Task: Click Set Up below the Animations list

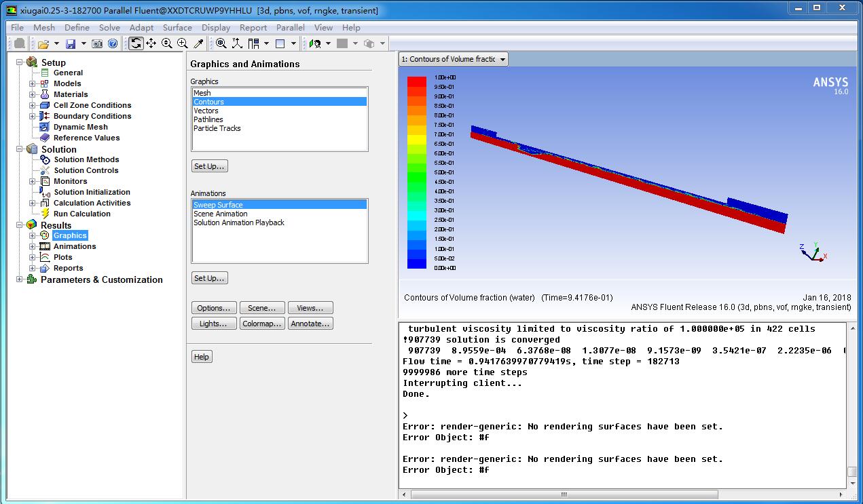Action: point(209,278)
